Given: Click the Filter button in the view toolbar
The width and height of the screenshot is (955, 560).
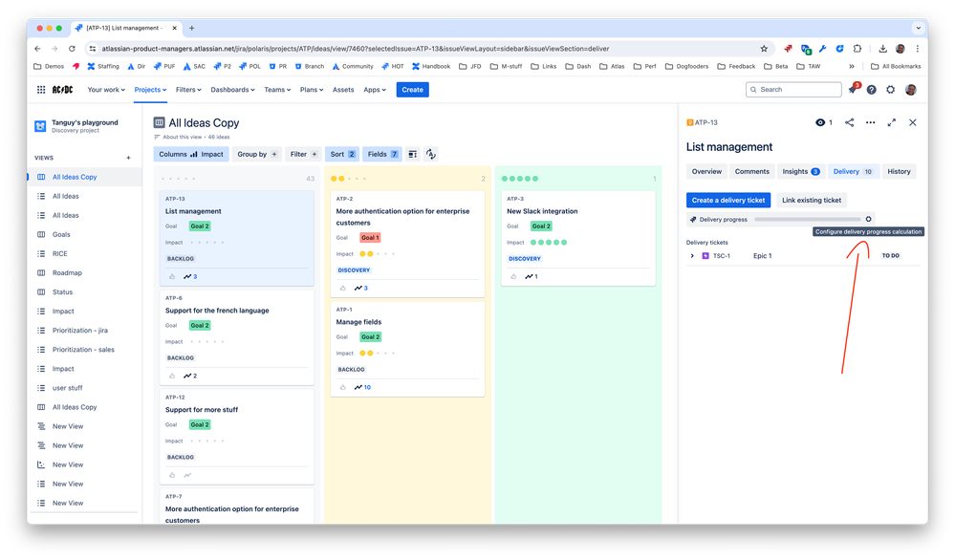Looking at the screenshot, I should tap(303, 154).
